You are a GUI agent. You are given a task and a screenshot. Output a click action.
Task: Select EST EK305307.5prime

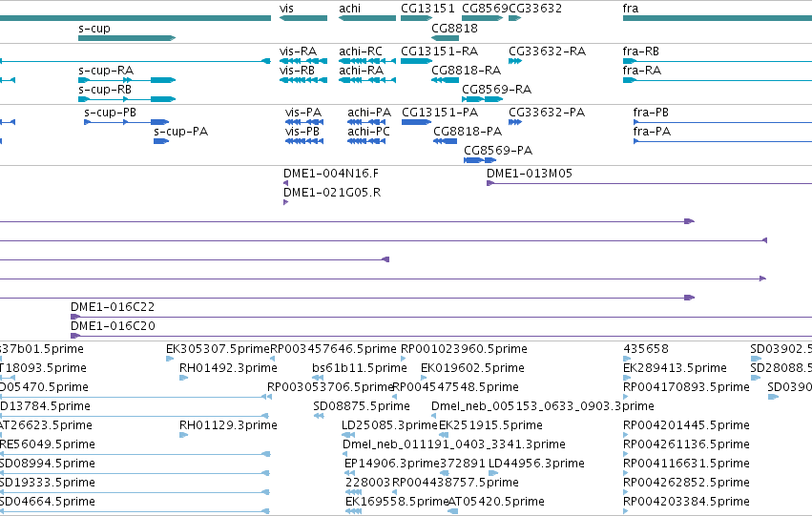click(x=170, y=358)
